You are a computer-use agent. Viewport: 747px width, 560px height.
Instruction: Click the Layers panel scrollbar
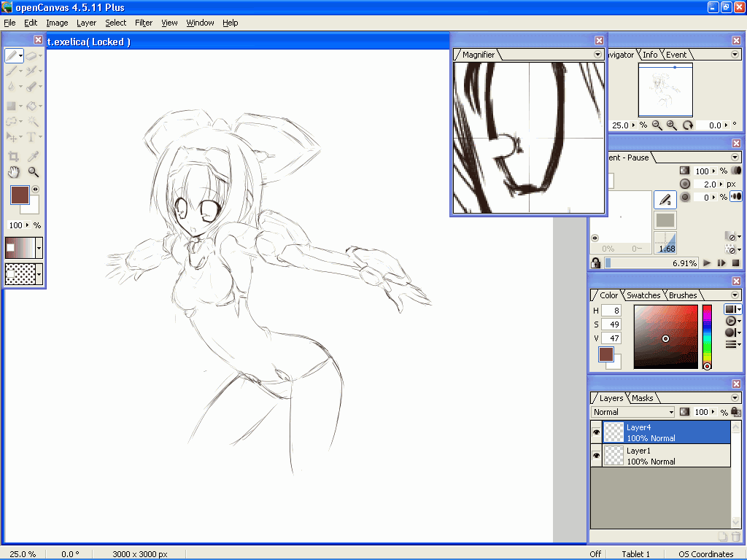click(x=736, y=474)
